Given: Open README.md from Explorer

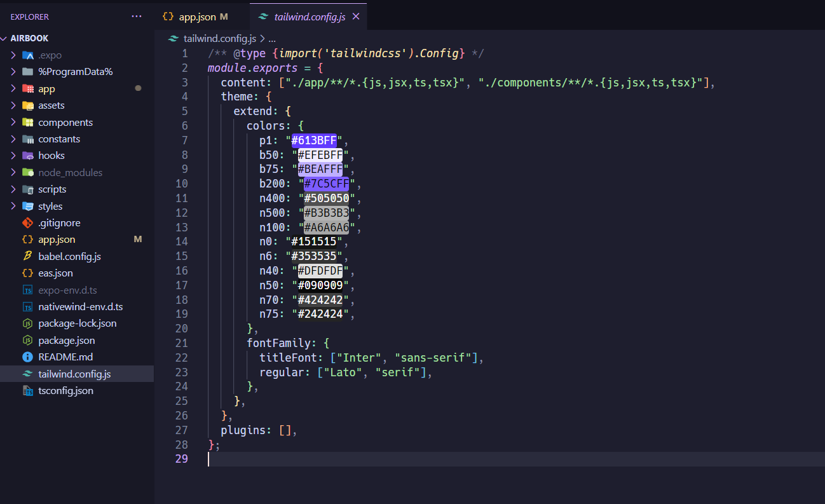Looking at the screenshot, I should coord(65,357).
